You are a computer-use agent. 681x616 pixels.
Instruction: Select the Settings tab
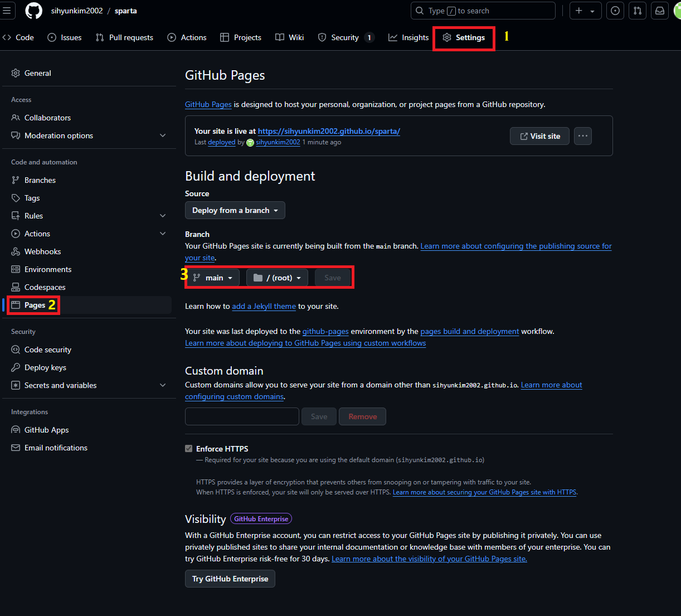pyautogui.click(x=464, y=37)
